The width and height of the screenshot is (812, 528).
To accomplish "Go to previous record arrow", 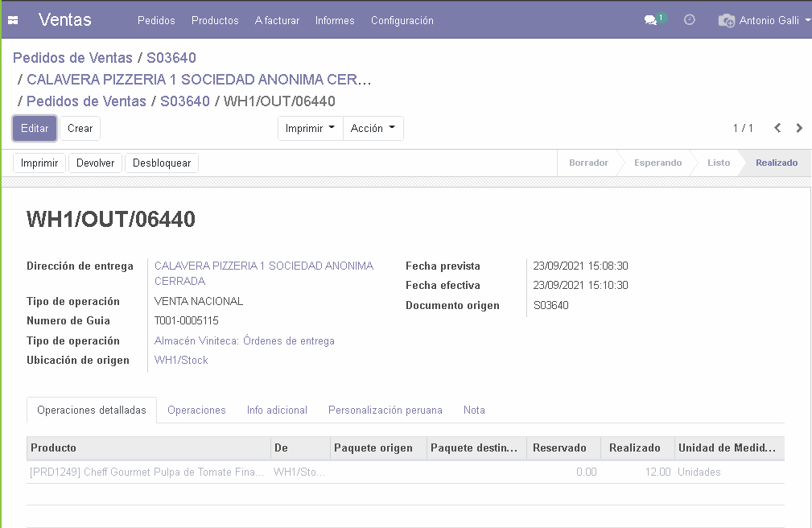I will (777, 128).
